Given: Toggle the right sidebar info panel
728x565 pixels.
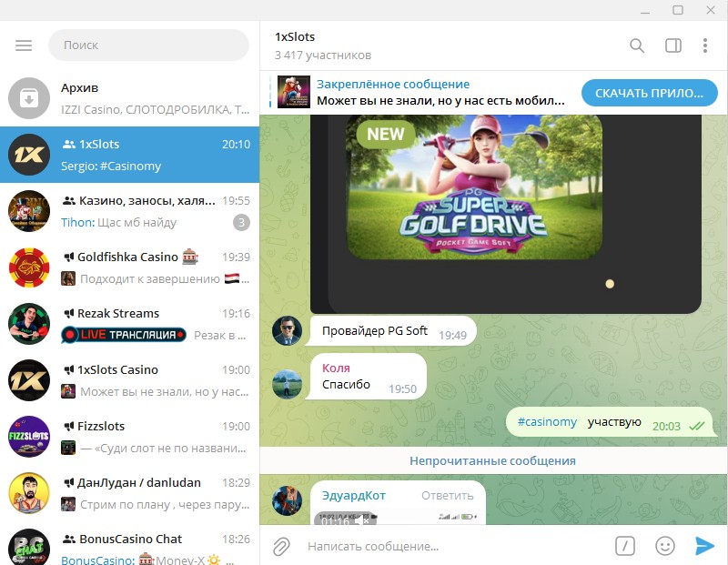Looking at the screenshot, I should pyautogui.click(x=673, y=45).
